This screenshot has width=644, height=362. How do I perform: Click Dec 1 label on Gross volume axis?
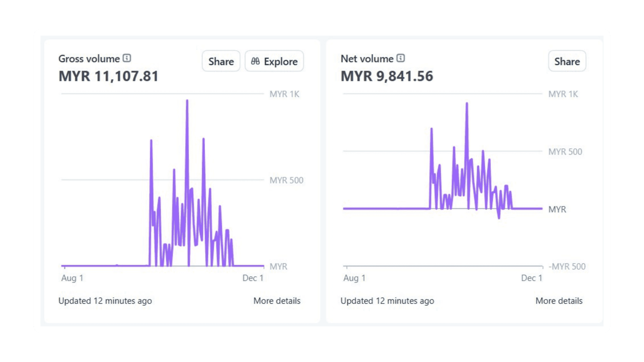click(253, 278)
